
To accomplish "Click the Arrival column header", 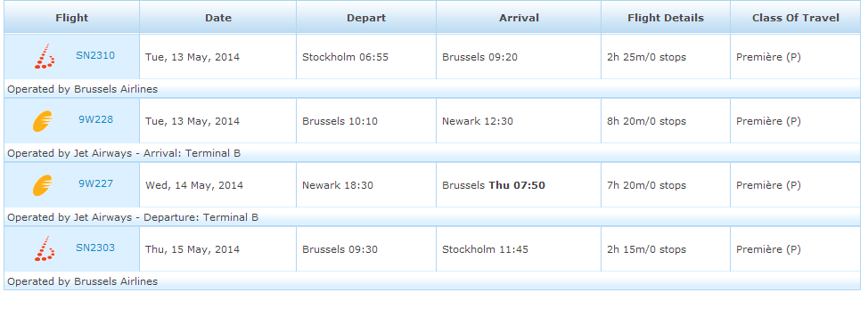I will coord(520,17).
